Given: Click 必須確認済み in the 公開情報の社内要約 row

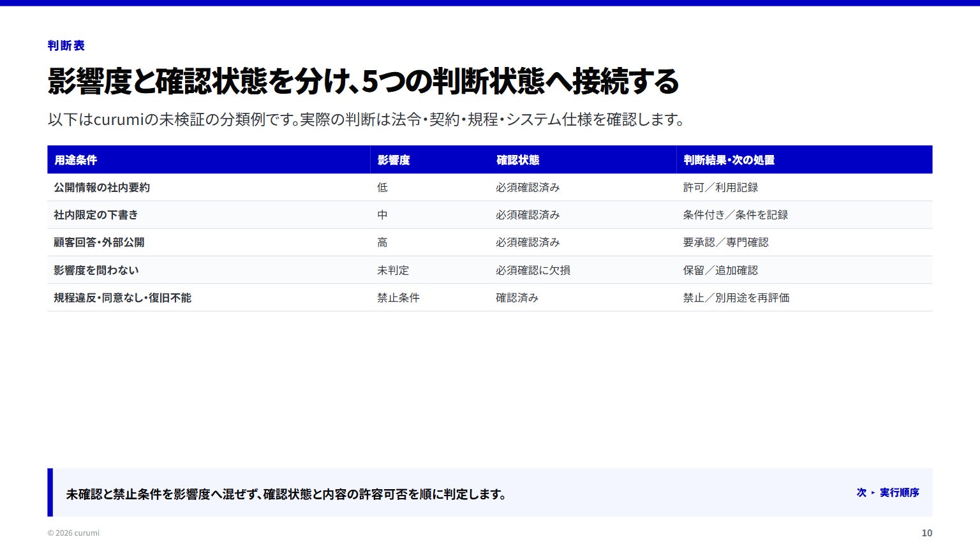Looking at the screenshot, I should (x=528, y=187).
